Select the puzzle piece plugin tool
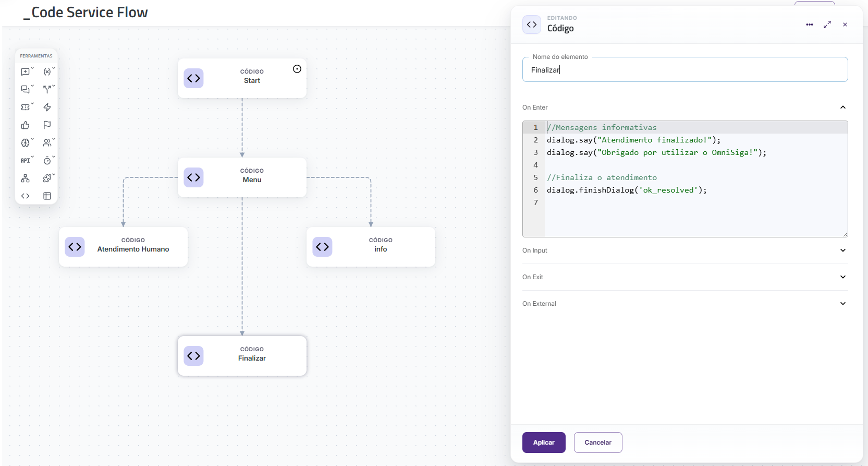Viewport: 868px width, 466px height. click(47, 178)
